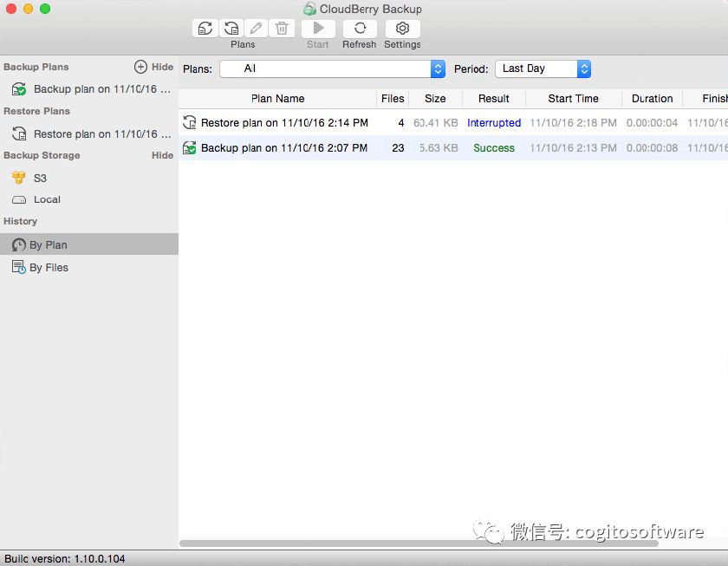Click the 5.63 KB size cell
728x566 pixels.
click(x=439, y=147)
